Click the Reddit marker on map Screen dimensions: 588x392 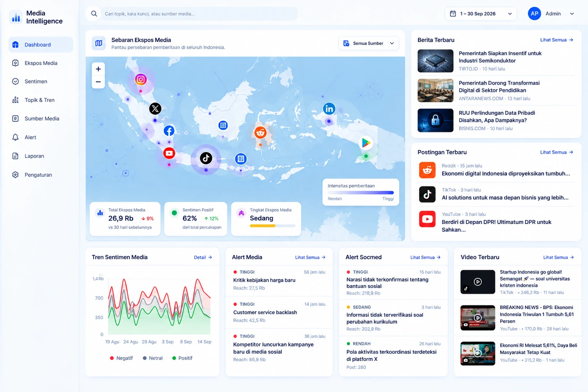click(260, 133)
